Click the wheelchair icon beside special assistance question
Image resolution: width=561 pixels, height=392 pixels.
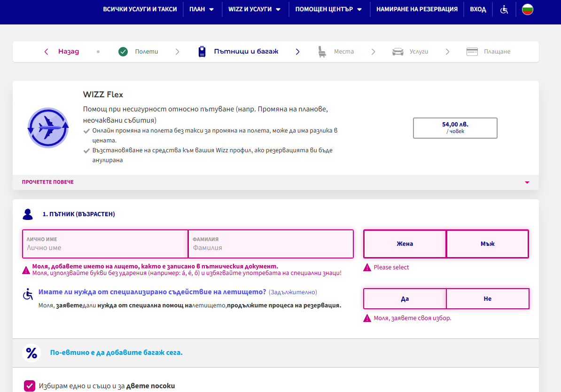(x=28, y=294)
